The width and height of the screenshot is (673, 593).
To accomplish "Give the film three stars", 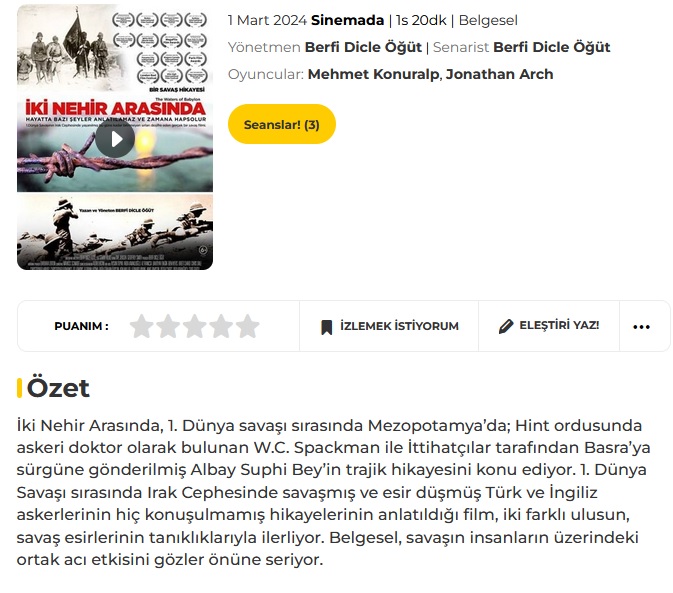I will point(194,326).
